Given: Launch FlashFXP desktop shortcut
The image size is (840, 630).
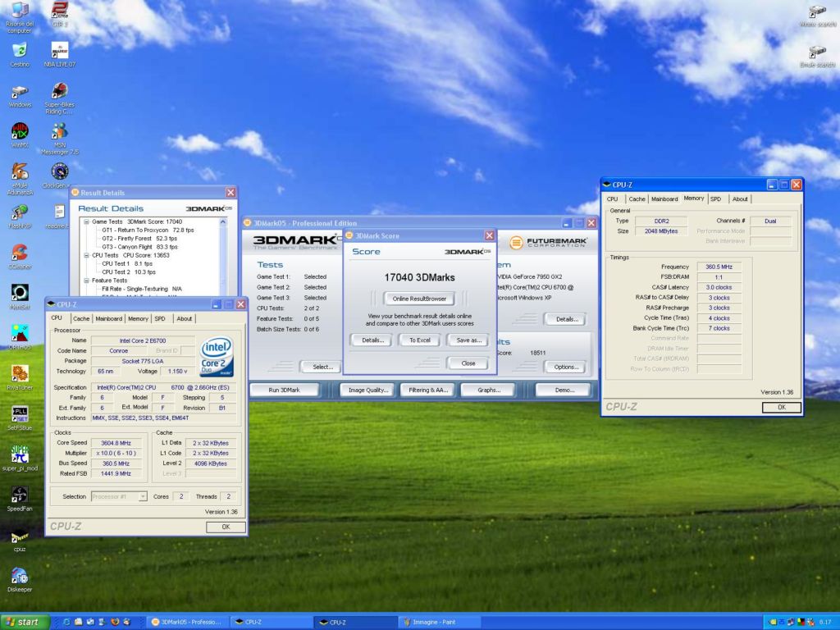Looking at the screenshot, I should click(x=20, y=216).
